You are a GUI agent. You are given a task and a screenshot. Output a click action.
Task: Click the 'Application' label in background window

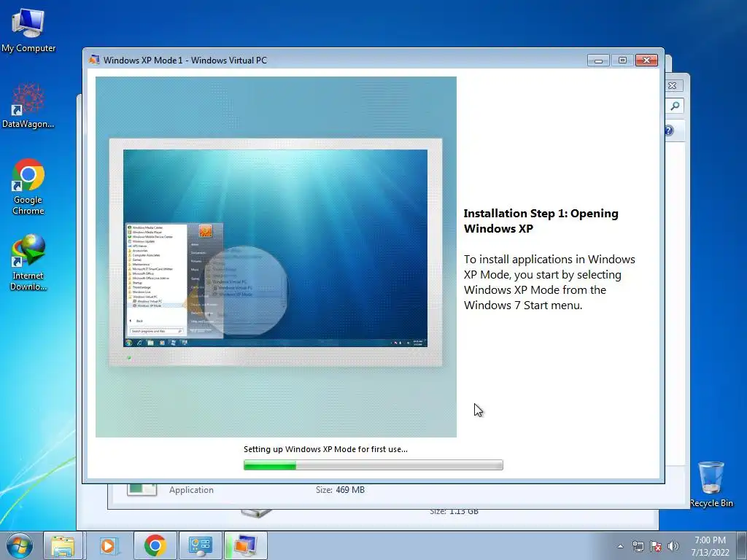coord(191,490)
